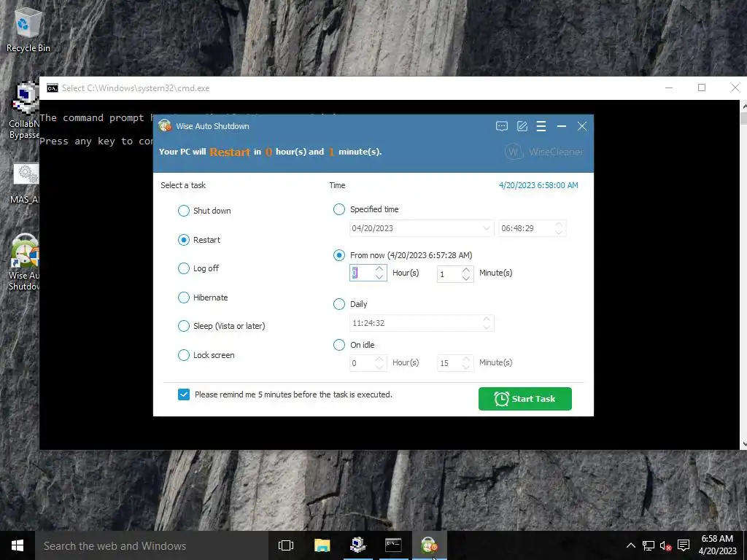This screenshot has width=747, height=560.
Task: Select the CollabNet Bypasser desktop icon
Action: [24, 111]
